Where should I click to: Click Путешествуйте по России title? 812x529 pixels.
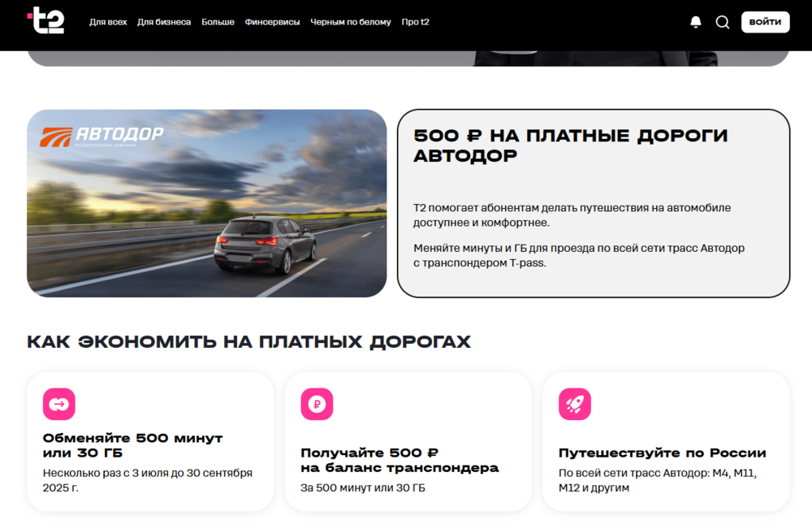click(662, 453)
